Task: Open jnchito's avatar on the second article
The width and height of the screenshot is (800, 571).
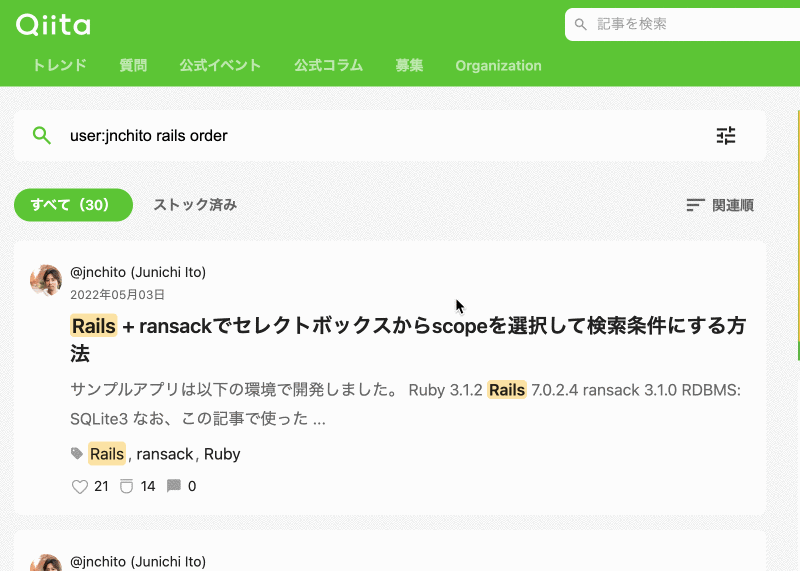Action: tap(46, 562)
